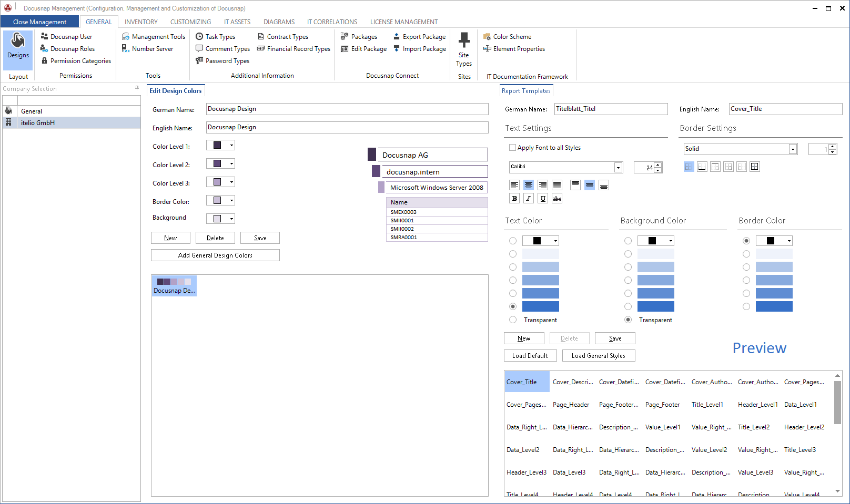Screen dimensions: 850x504
Task: Switch to DIAGRAMS ribbon tab
Action: (279, 22)
